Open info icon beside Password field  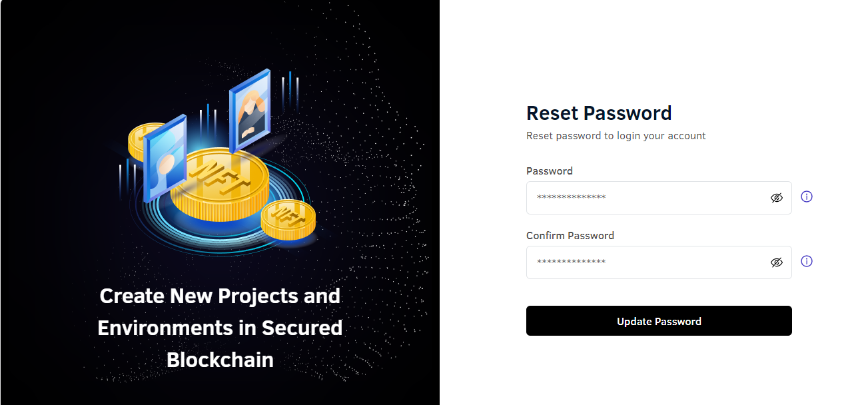coord(807,197)
